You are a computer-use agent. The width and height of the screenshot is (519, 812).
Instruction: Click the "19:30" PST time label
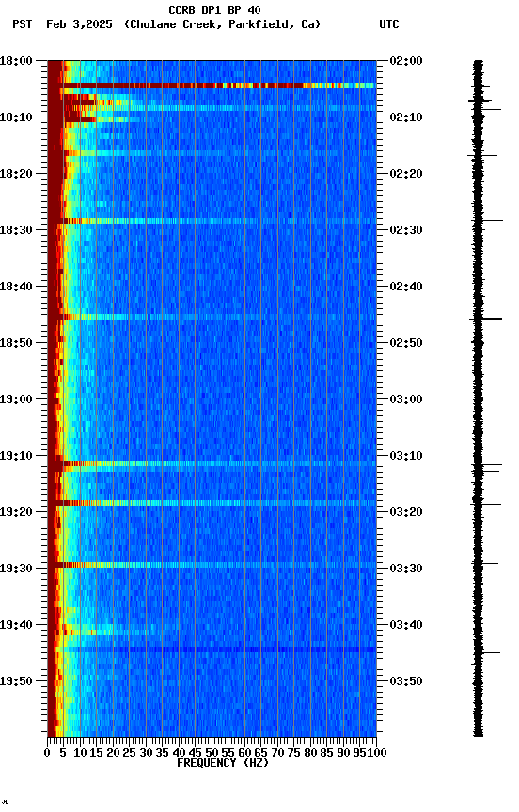tap(16, 570)
